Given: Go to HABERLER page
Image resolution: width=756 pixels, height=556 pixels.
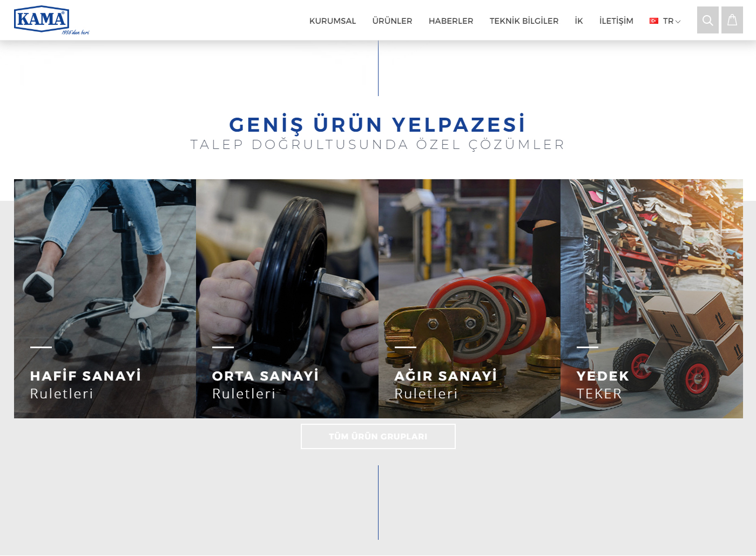Looking at the screenshot, I should pos(451,21).
